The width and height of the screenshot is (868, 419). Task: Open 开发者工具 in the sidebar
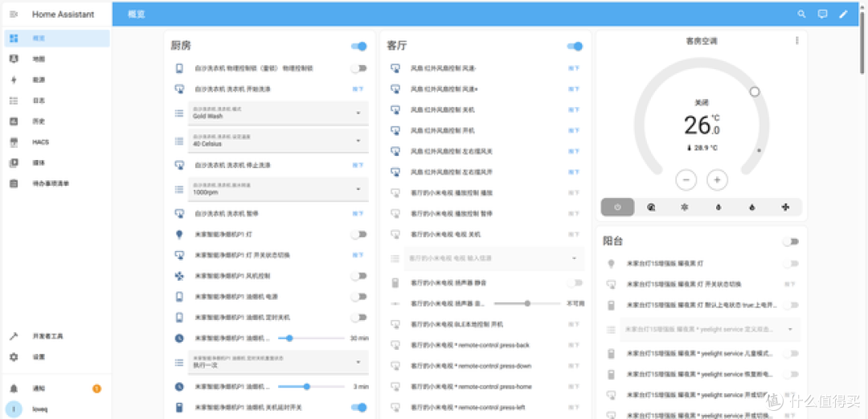pyautogui.click(x=57, y=336)
